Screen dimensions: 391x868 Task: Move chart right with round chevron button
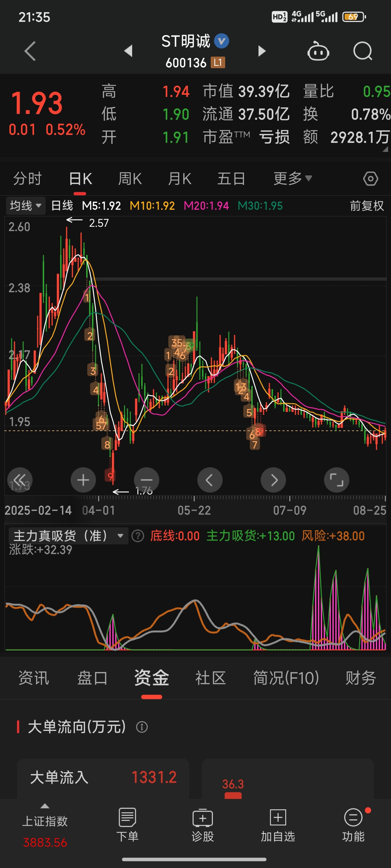[x=273, y=480]
